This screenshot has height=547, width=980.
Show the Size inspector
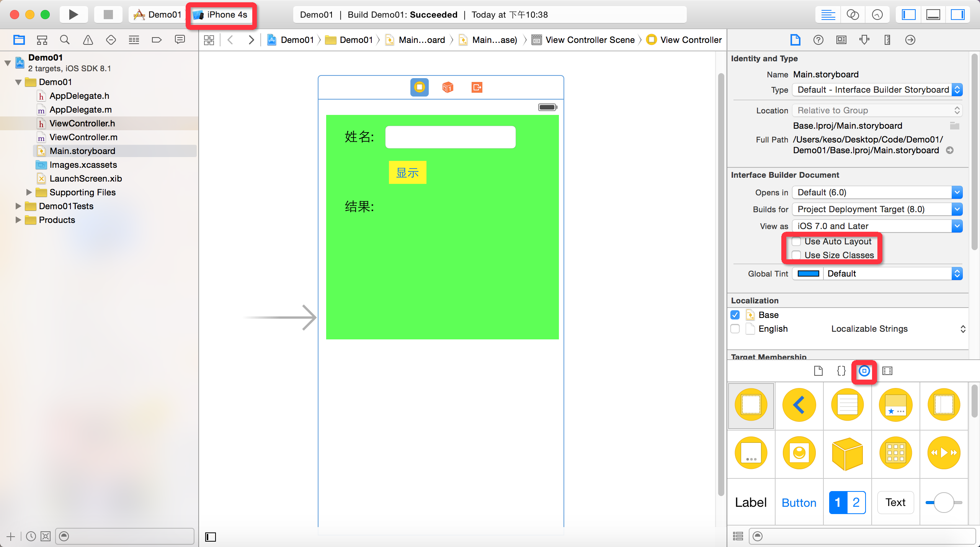click(887, 40)
